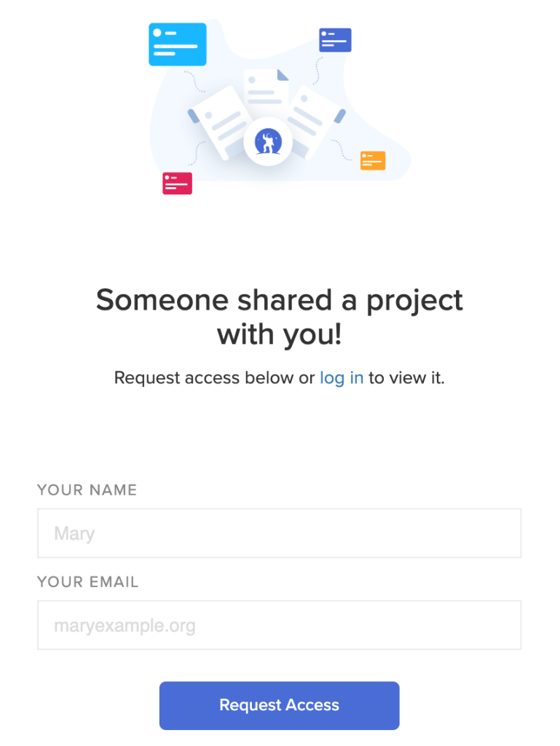Click the blue clip on left document

(194, 117)
